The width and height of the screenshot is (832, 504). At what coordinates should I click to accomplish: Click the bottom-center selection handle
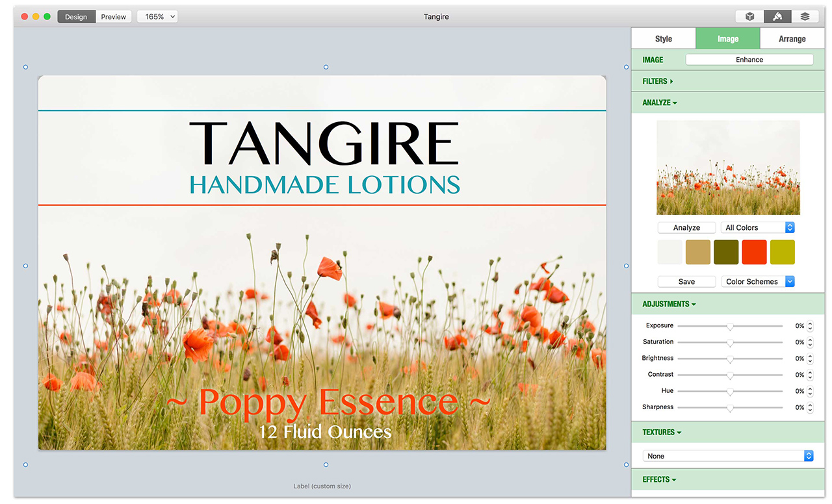pyautogui.click(x=326, y=464)
